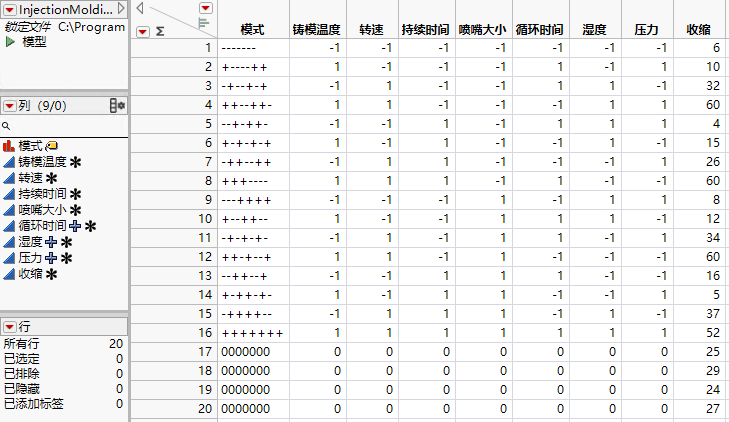This screenshot has width=729, height=422.
Task: Click 收缩 value 32 in row 3
Action: coord(713,86)
